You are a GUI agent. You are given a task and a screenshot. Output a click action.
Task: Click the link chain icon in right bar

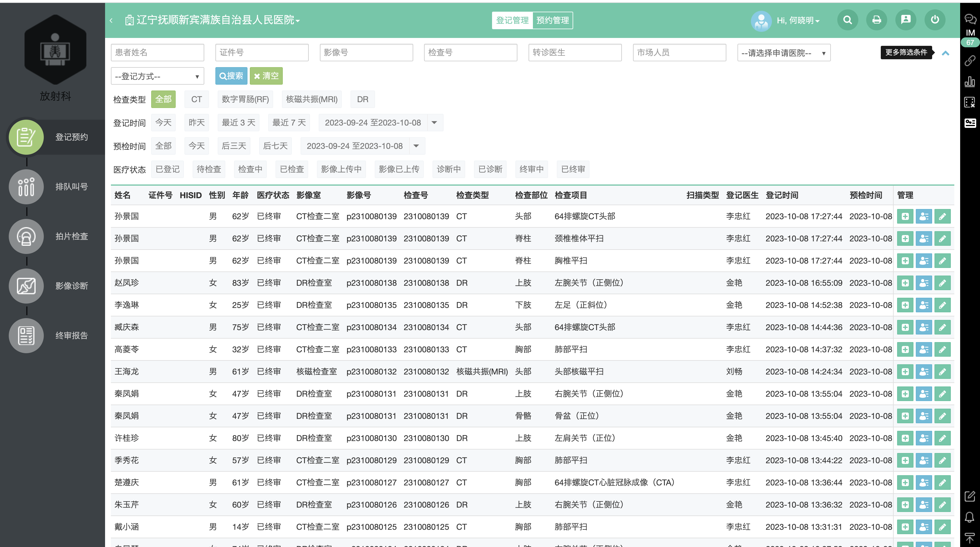pos(970,60)
